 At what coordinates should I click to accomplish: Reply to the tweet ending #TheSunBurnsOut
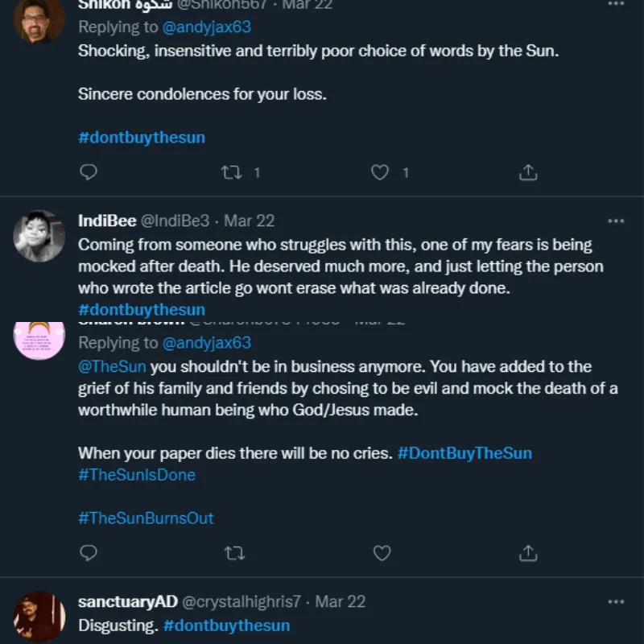click(89, 553)
